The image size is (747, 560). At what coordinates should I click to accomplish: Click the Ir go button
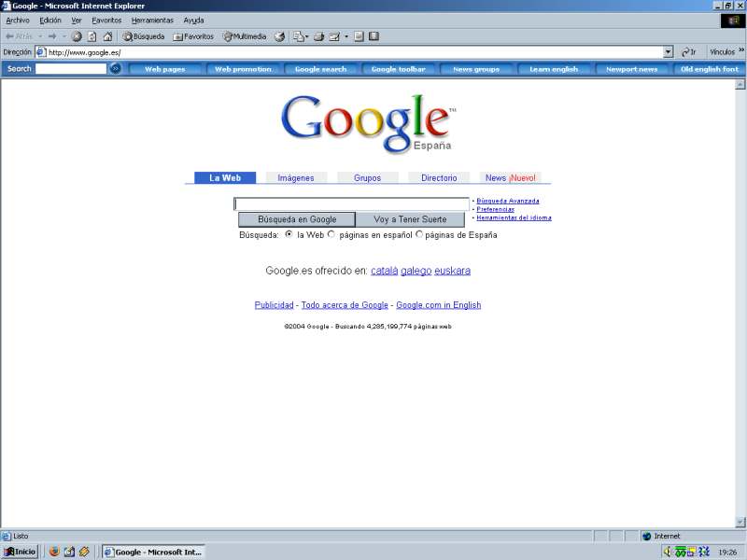689,52
